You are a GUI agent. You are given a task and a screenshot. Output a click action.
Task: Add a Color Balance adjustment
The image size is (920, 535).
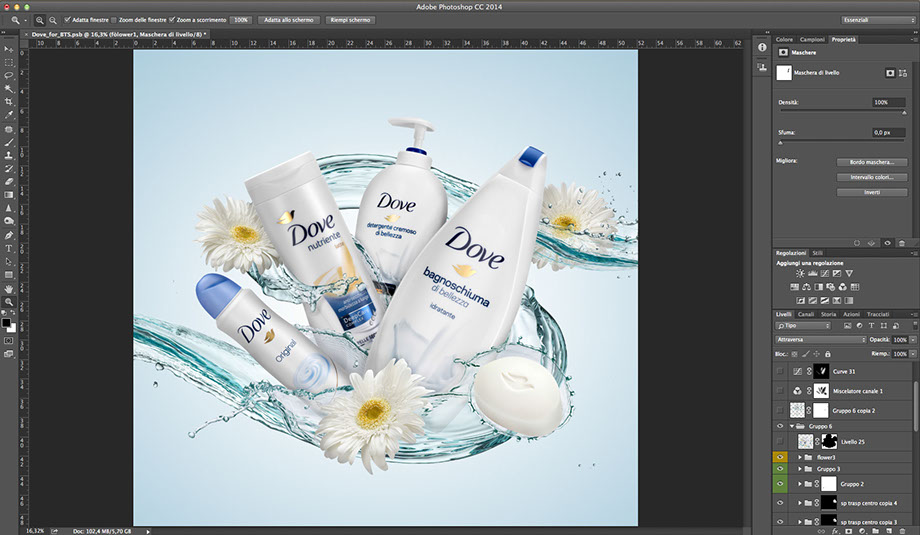pos(806,287)
